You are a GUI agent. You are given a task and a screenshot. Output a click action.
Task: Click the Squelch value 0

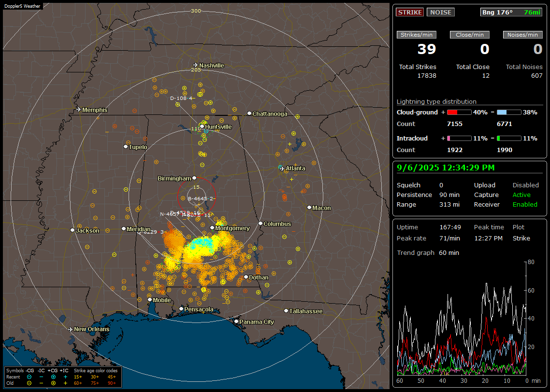pos(441,185)
